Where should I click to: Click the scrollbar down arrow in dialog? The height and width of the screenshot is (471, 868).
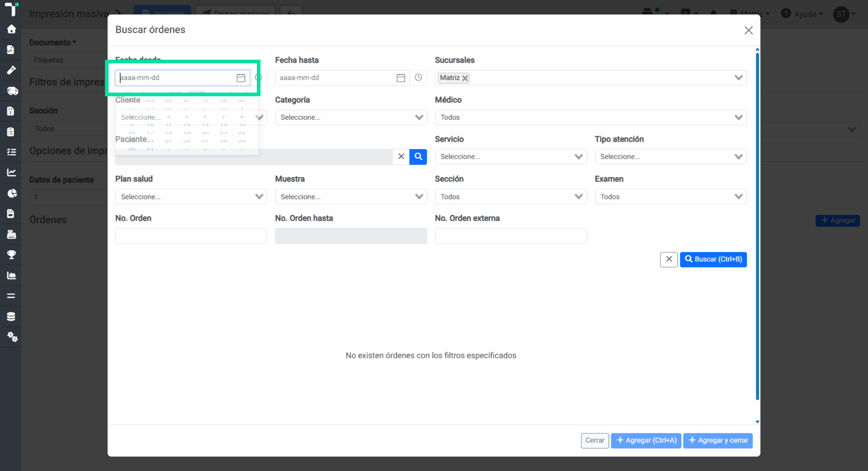pos(757,422)
